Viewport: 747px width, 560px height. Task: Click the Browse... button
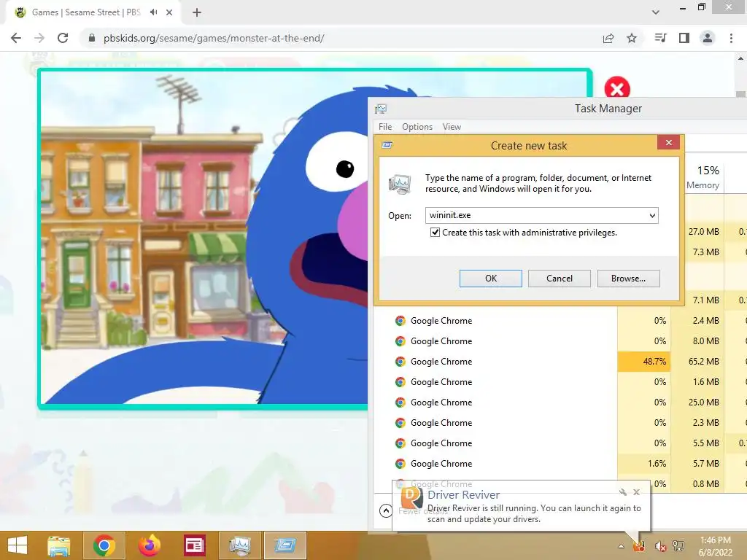pos(628,279)
